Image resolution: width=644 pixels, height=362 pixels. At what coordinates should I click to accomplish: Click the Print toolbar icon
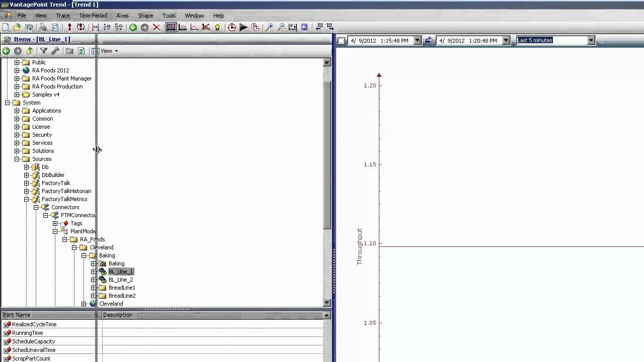43,27
